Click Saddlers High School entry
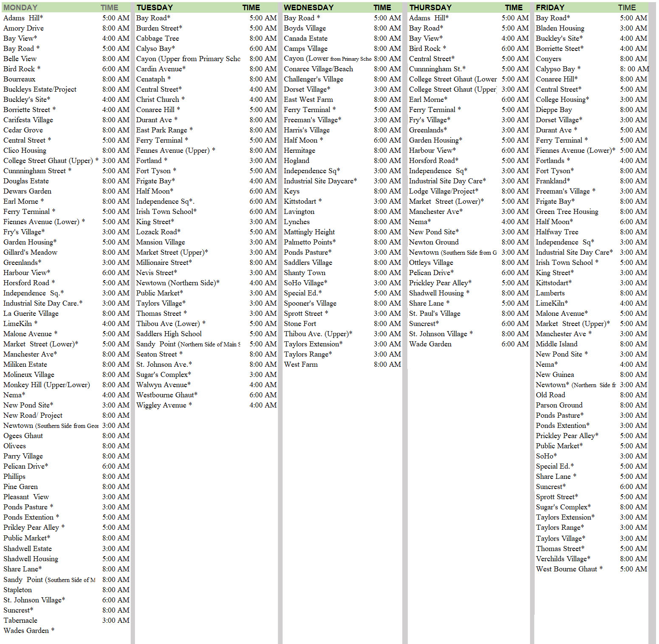The width and height of the screenshot is (659, 644). (x=169, y=334)
